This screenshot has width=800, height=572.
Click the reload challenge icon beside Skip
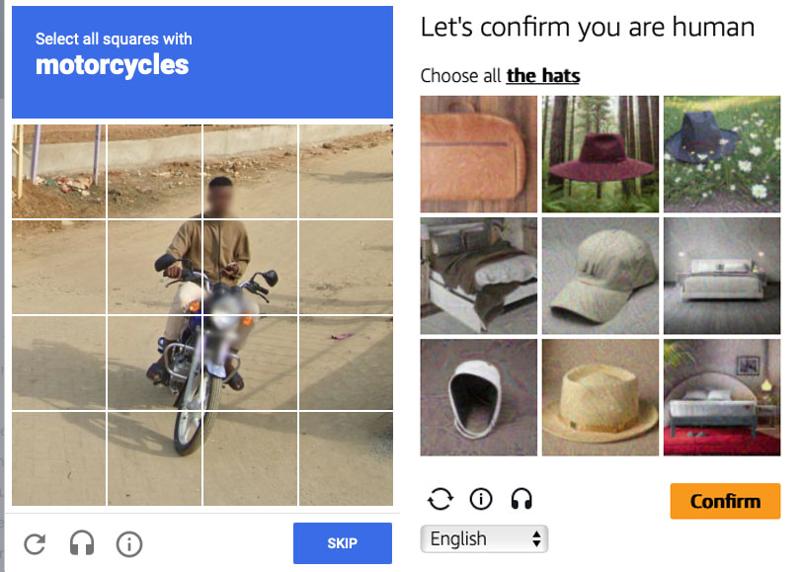[35, 544]
